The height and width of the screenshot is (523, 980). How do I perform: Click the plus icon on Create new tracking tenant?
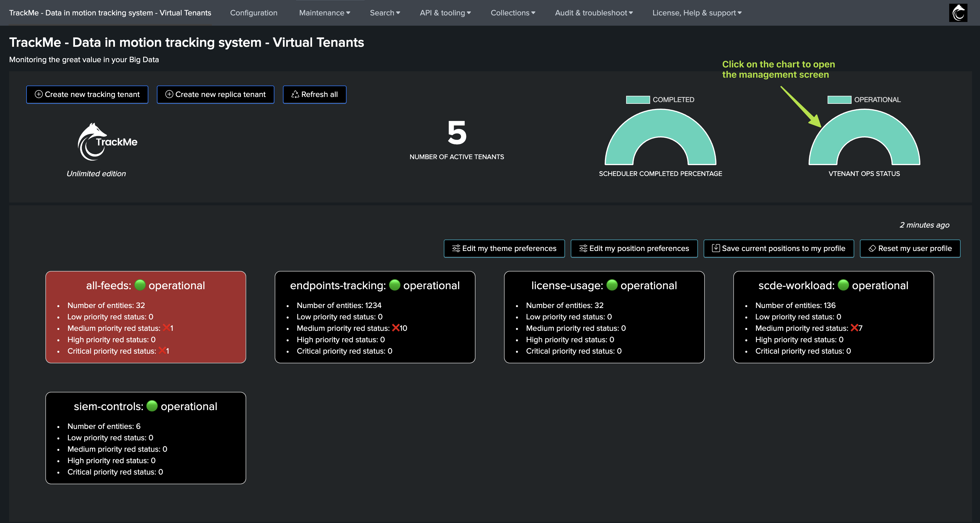pyautogui.click(x=39, y=94)
